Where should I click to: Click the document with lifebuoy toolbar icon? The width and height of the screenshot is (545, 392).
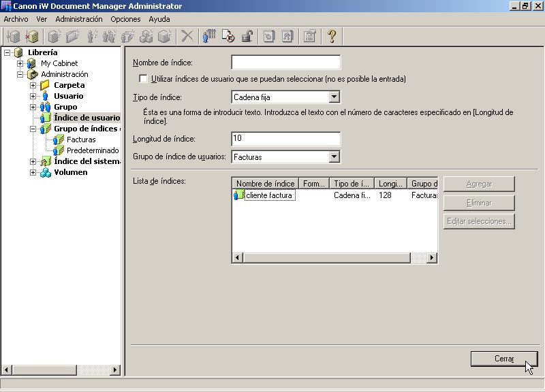tap(228, 36)
